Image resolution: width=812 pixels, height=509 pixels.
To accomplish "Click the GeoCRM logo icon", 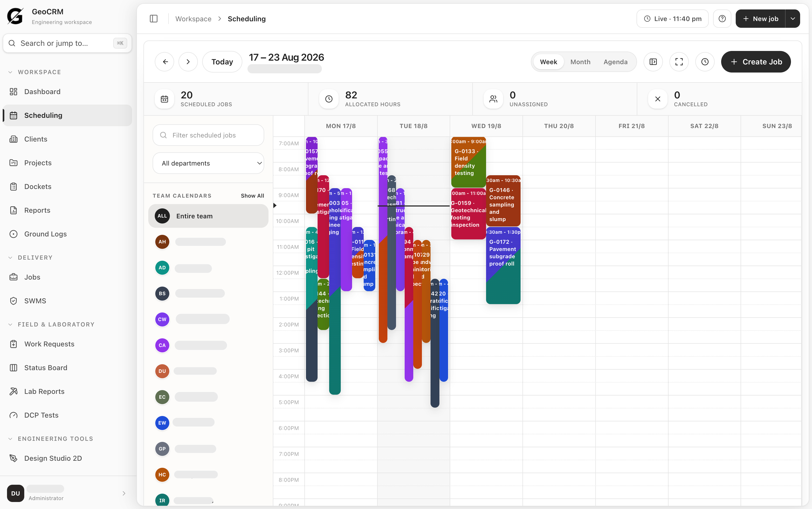I will point(15,16).
